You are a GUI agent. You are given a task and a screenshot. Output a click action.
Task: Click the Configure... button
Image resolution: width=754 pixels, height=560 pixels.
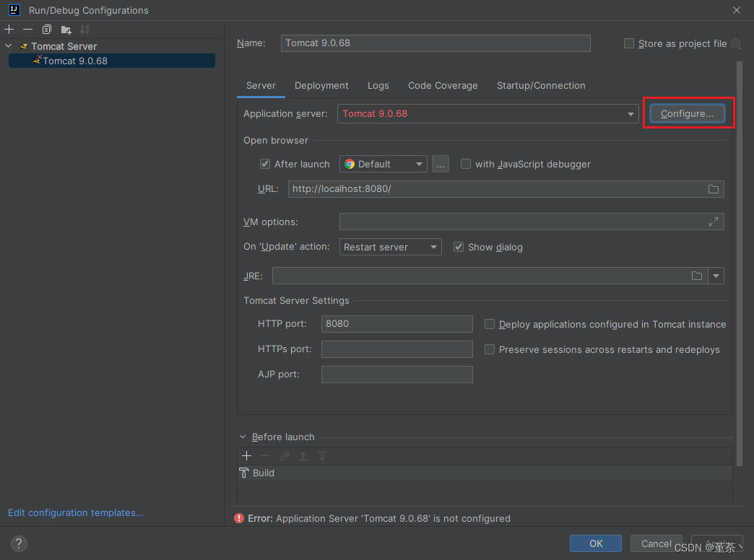pyautogui.click(x=687, y=114)
